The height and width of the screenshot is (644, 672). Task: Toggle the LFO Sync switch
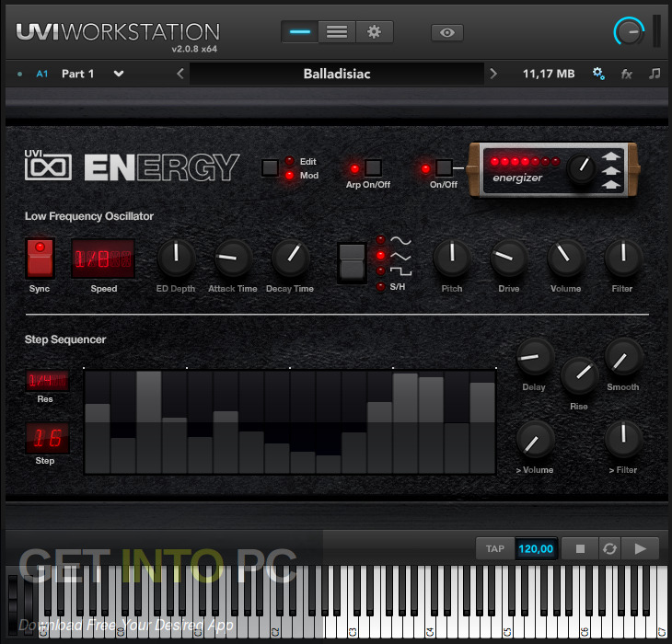tap(40, 259)
